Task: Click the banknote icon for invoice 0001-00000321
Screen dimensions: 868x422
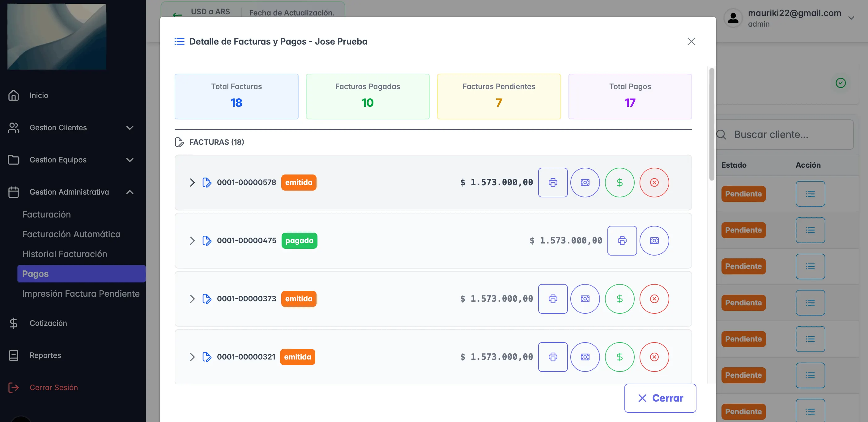Action: point(585,357)
